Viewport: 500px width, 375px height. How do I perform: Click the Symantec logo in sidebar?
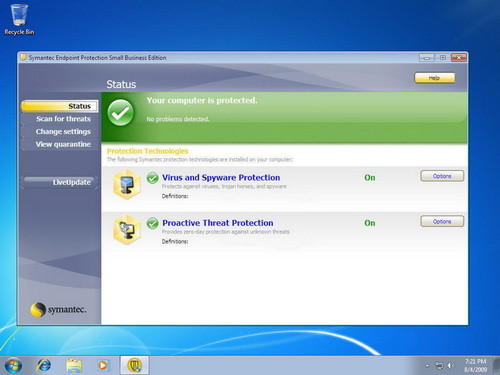pos(58,310)
